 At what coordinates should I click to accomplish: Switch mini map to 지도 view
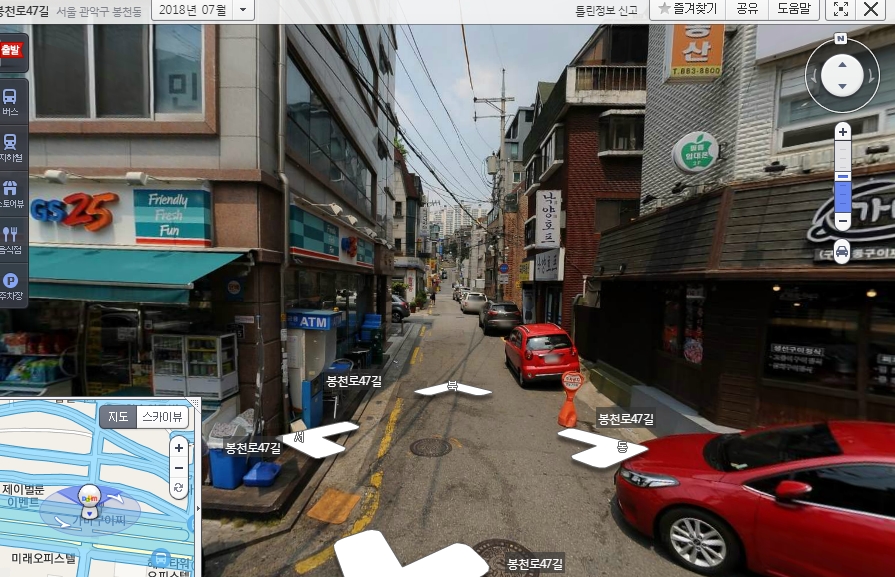(117, 416)
